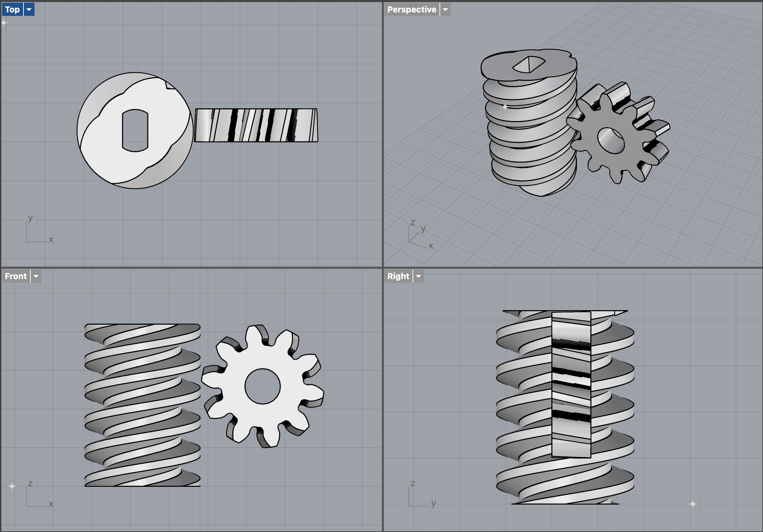
Task: Click the Front viewport title label
Action: click(x=16, y=276)
